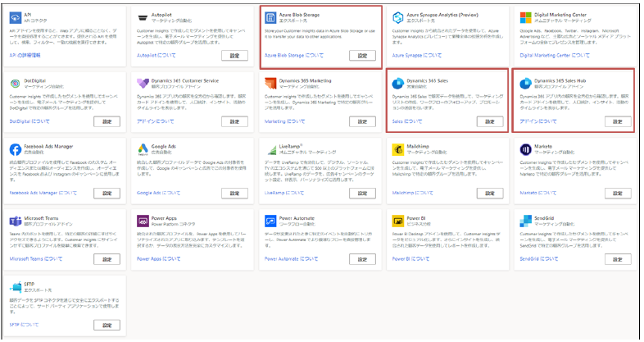Open setup for Mailchimp
Viewport: 644px width, 342px height.
pos(490,194)
